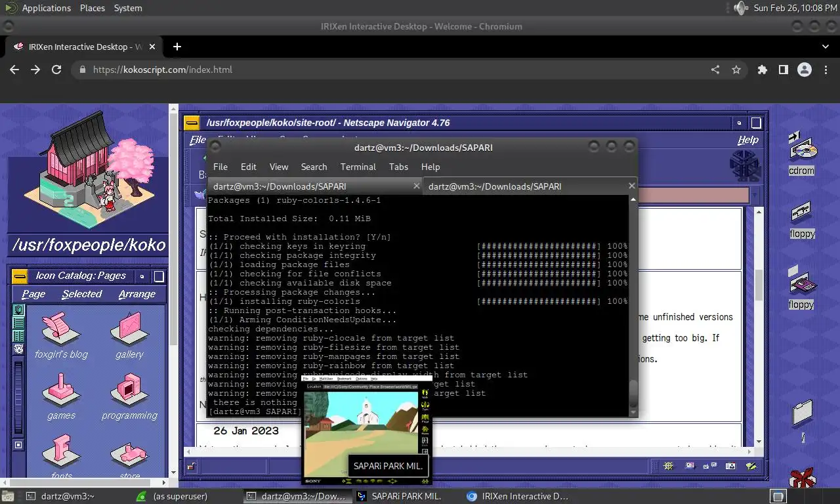This screenshot has width=840, height=504.
Task: Open the Netscape Navigator component bar icon
Action: coord(669,466)
